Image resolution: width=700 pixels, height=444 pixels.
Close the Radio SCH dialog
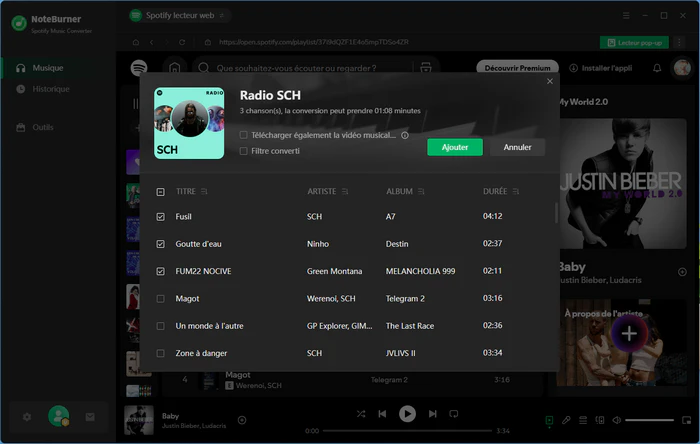(x=550, y=81)
